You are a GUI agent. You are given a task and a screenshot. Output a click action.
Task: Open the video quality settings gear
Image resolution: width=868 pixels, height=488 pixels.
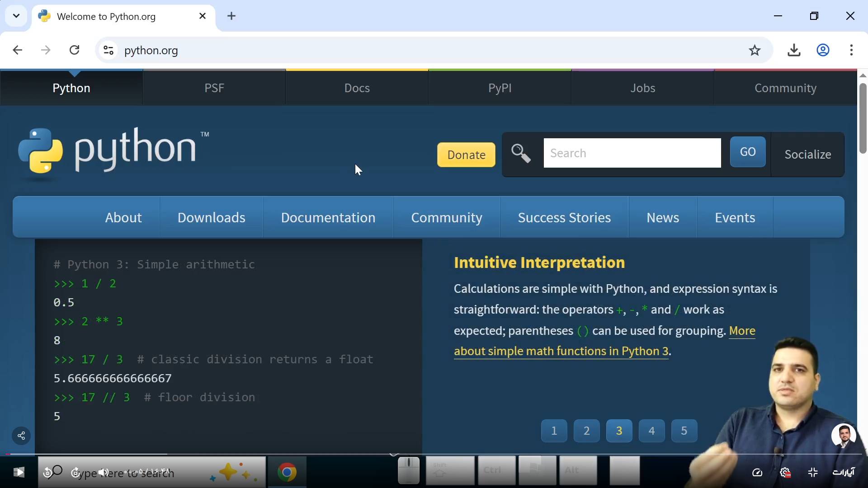(x=785, y=473)
